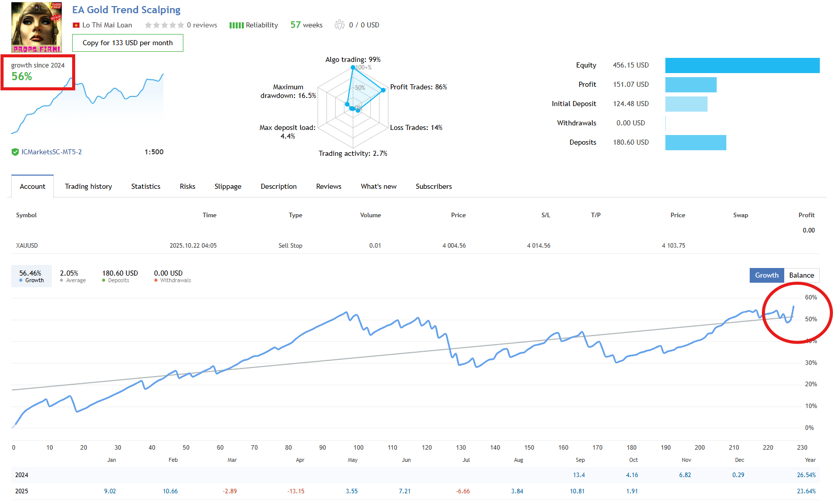Click the blue Growth legend dot

tap(21, 281)
